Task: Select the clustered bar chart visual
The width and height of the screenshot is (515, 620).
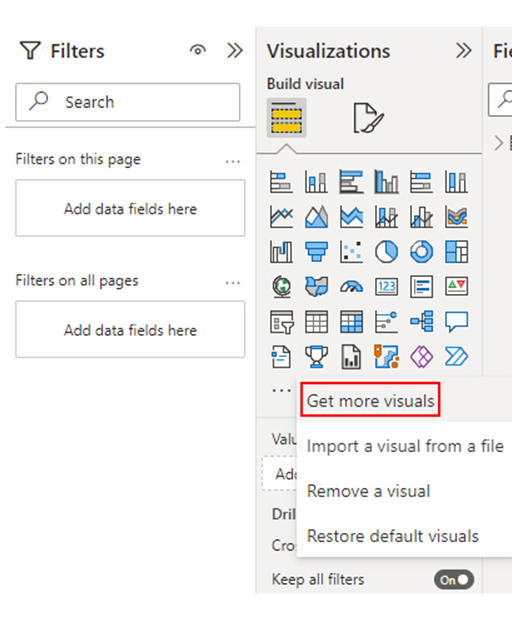Action: tap(351, 182)
